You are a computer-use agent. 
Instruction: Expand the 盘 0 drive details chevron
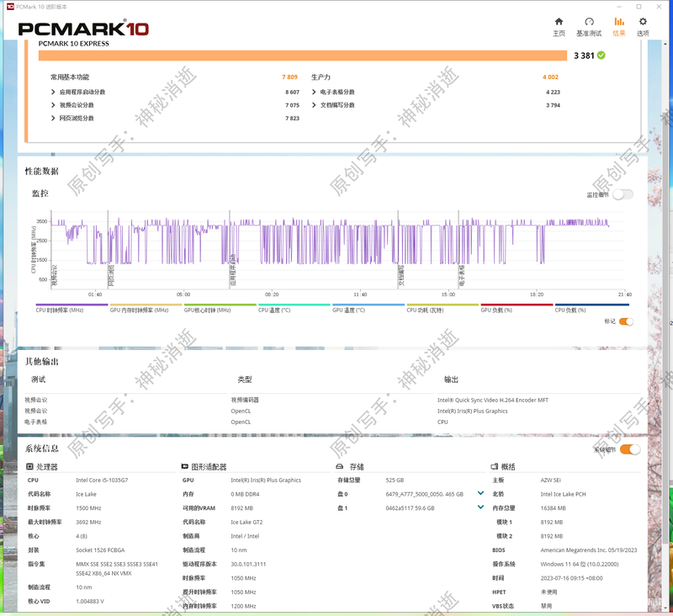480,493
